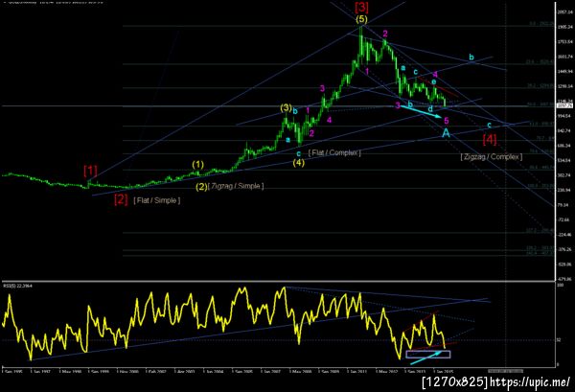
Task: Click the cyan 'e' triangle wave label
Action: (434, 81)
